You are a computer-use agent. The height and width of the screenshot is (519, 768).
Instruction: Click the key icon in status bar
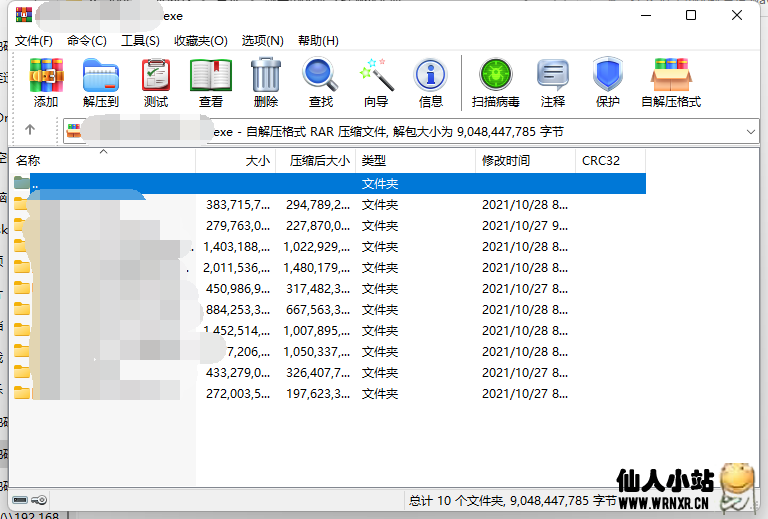39,500
